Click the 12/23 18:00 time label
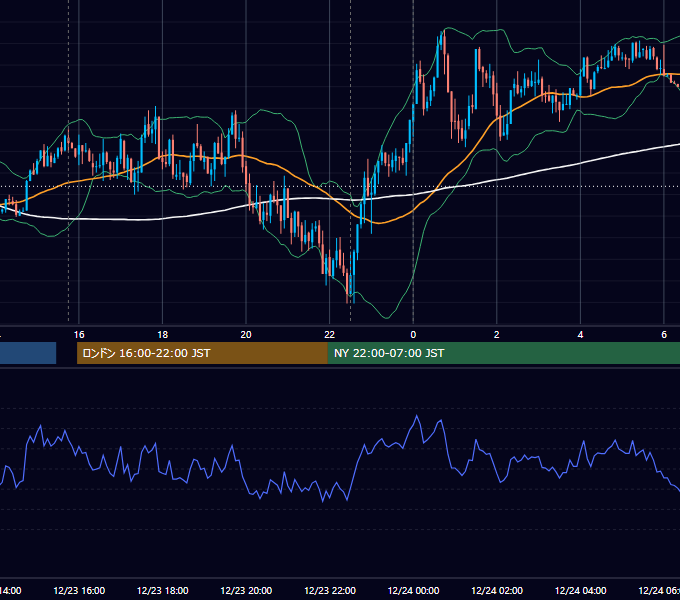The width and height of the screenshot is (680, 600). coord(163,590)
